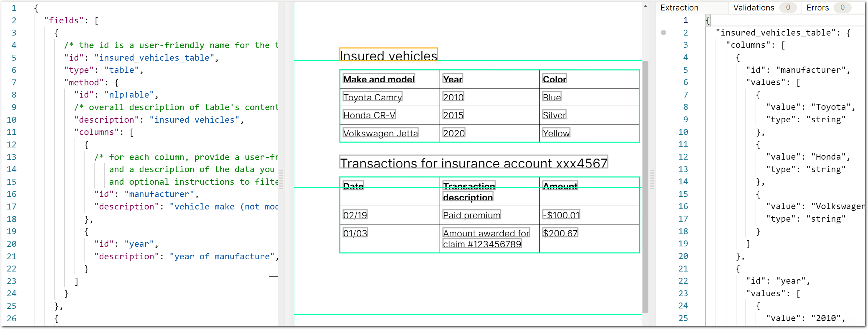Open the Extraction tab
The width and height of the screenshot is (868, 329).
[x=679, y=8]
